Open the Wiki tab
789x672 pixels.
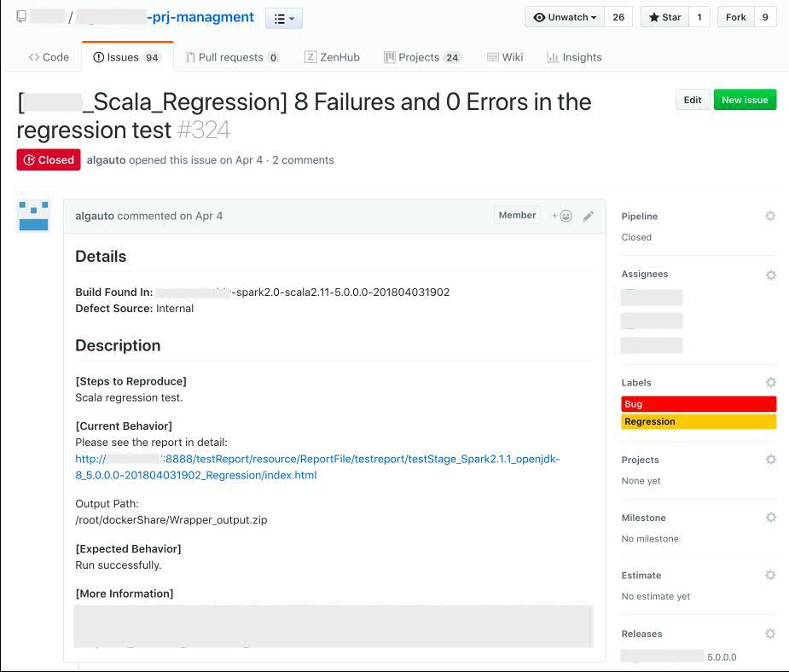[x=505, y=57]
